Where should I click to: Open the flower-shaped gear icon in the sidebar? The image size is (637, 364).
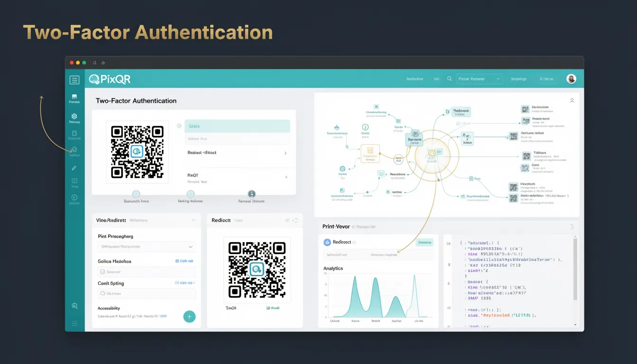(74, 116)
